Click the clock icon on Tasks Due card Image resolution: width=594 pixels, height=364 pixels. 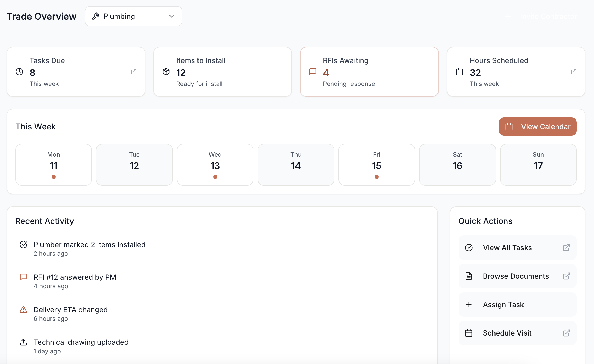point(19,72)
